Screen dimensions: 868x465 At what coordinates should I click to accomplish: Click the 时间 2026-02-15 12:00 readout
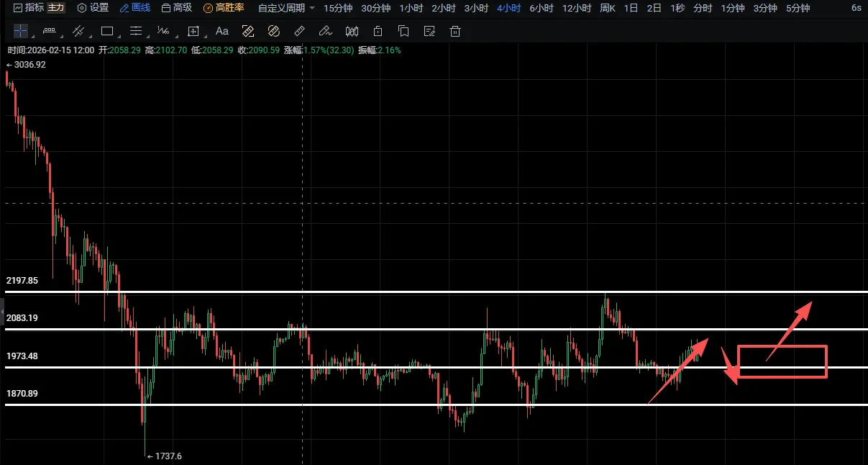click(51, 50)
